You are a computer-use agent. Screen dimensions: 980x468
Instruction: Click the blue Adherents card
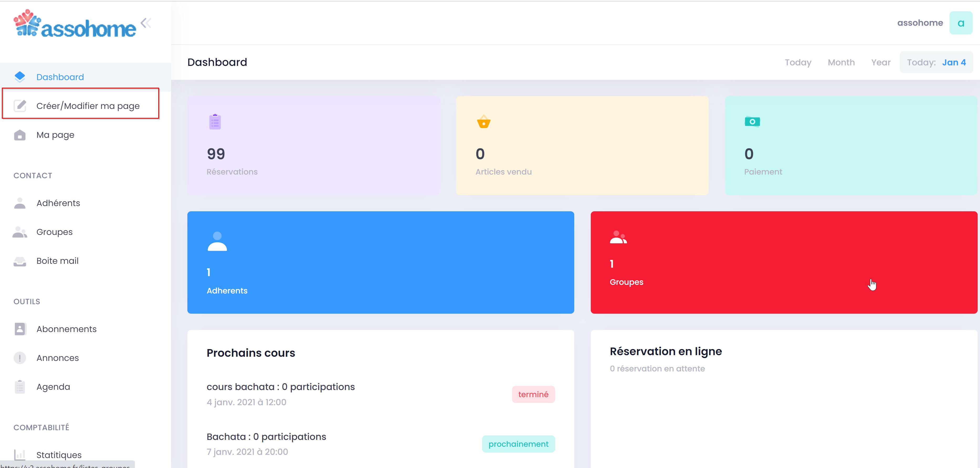click(381, 262)
